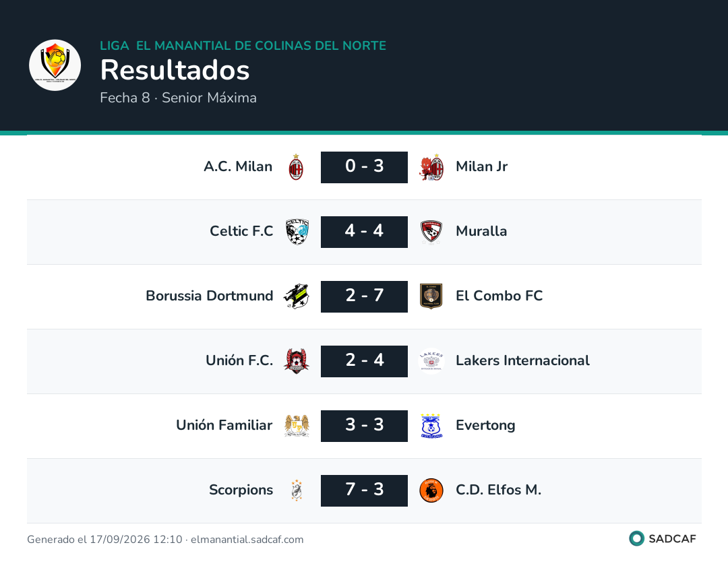The image size is (728, 574).
Task: Open the Celtic F.C crest icon
Action: pos(297,232)
